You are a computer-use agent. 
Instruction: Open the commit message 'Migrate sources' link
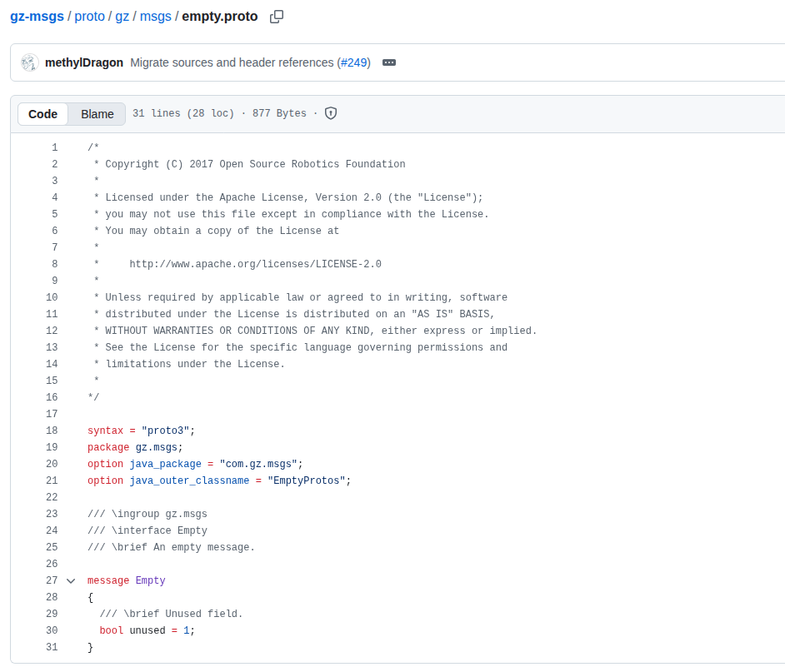[232, 62]
